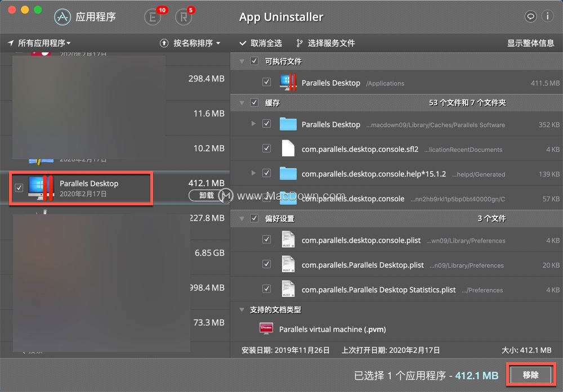Click the com.parallels.desktop.console 57 KB row
This screenshot has height=392, width=563.
tap(396, 198)
